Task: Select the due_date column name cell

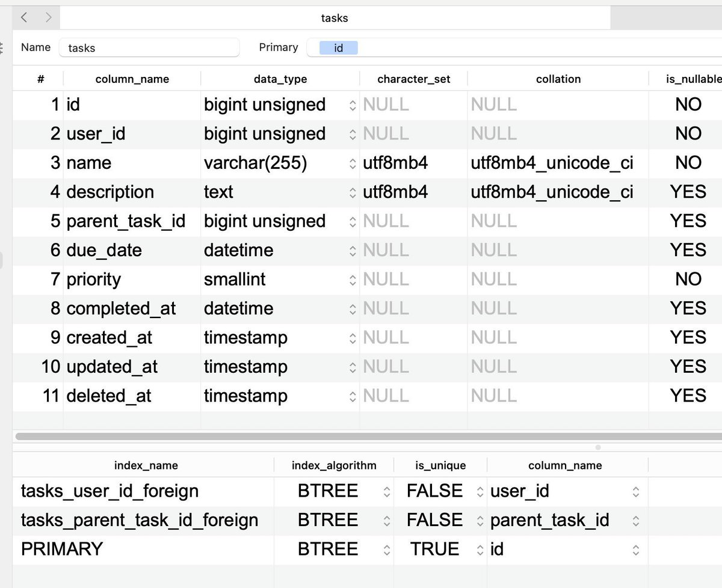Action: (132, 250)
